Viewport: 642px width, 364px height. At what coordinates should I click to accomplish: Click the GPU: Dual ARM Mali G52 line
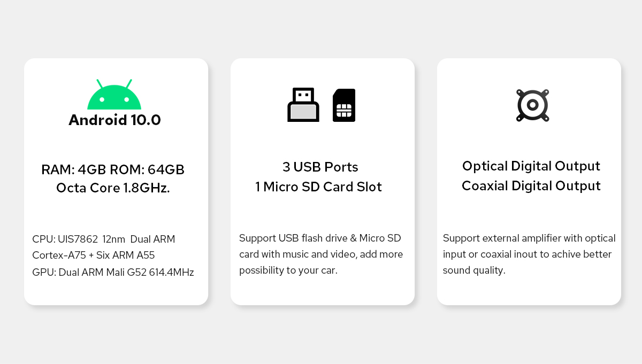click(x=113, y=272)
